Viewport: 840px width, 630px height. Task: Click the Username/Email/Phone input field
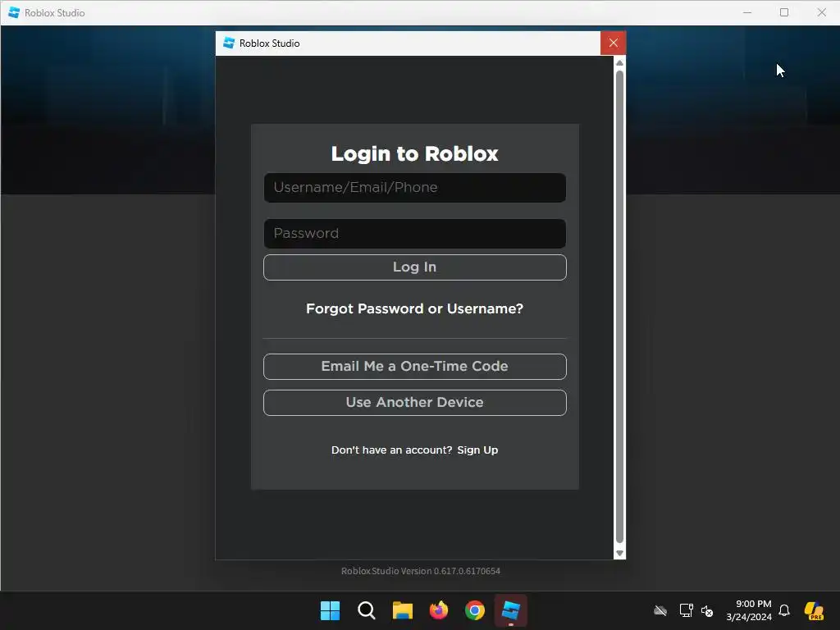pos(414,188)
